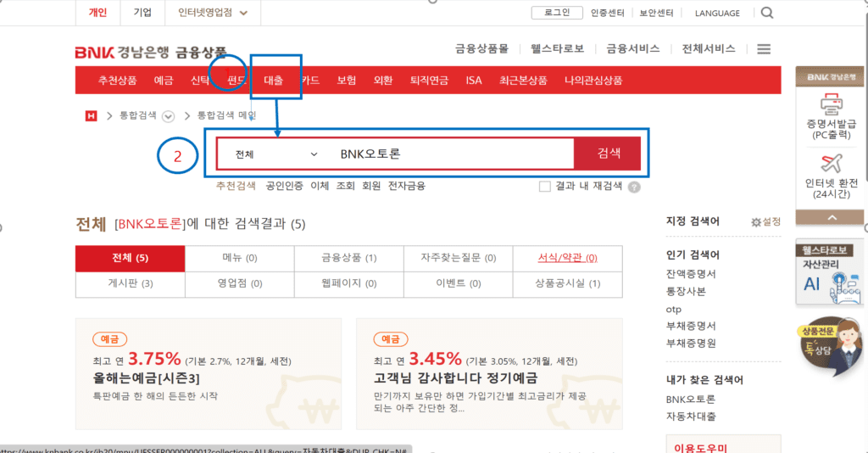This screenshot has height=453, width=868.
Task: Open the LANGUAGE selector
Action: click(717, 14)
